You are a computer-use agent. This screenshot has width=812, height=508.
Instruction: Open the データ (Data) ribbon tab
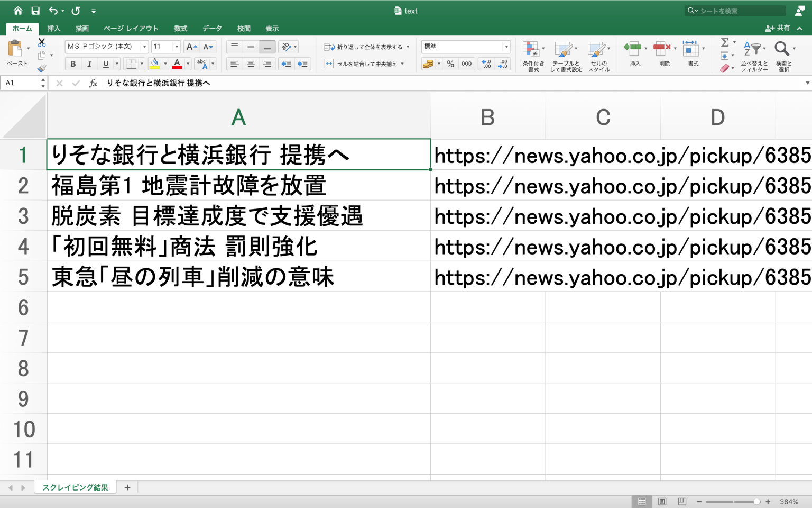click(x=212, y=29)
